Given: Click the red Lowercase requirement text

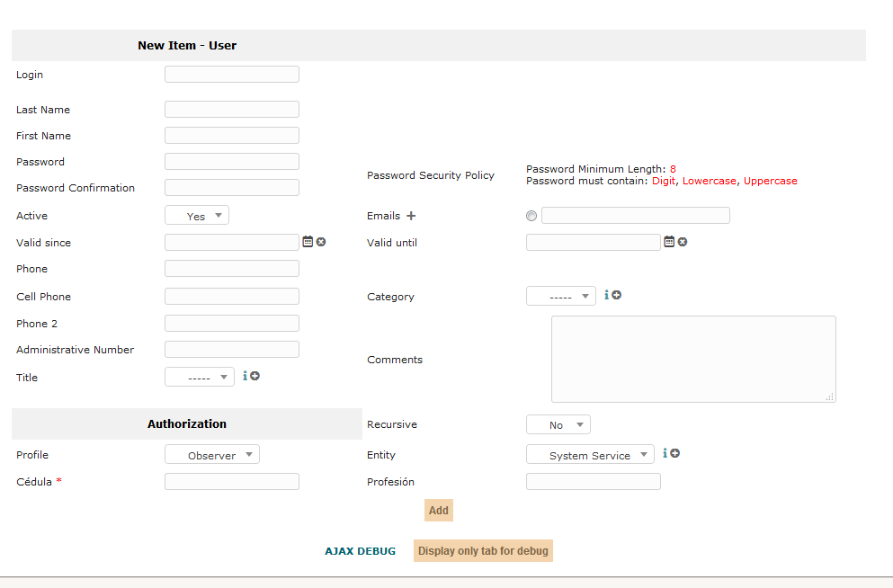Looking at the screenshot, I should [x=709, y=181].
